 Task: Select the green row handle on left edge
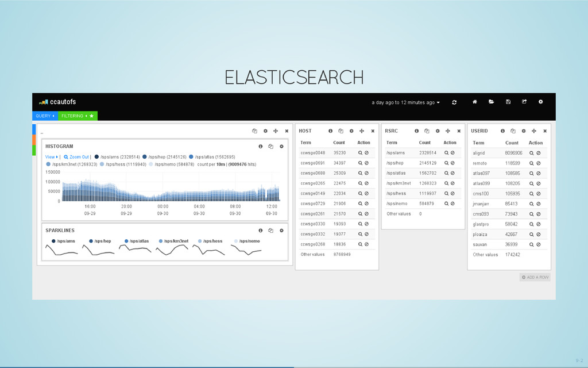pos(34,150)
